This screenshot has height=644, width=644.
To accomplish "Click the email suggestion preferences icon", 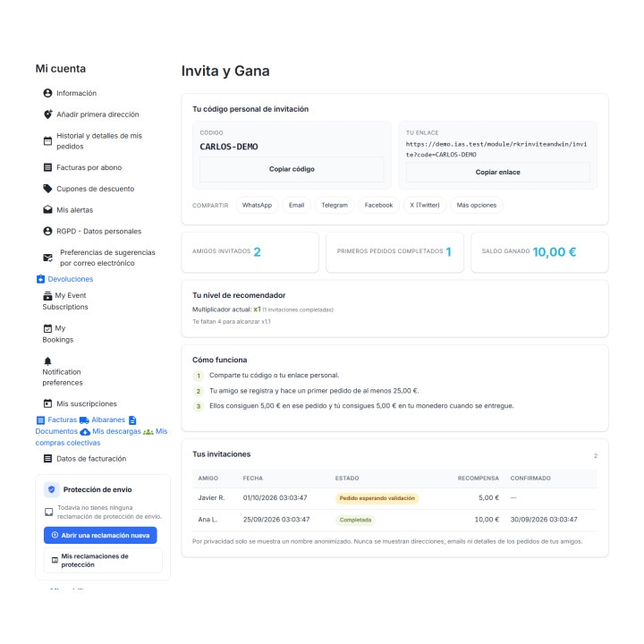I will (48, 258).
